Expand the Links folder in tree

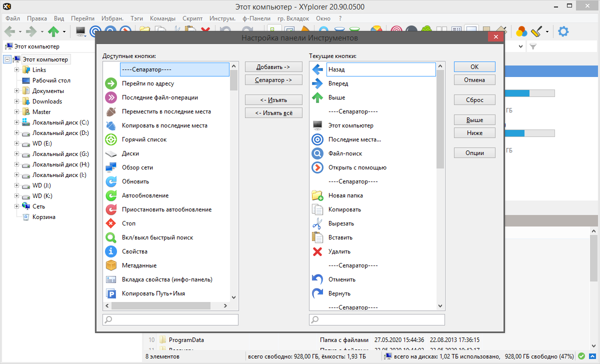[x=17, y=70]
